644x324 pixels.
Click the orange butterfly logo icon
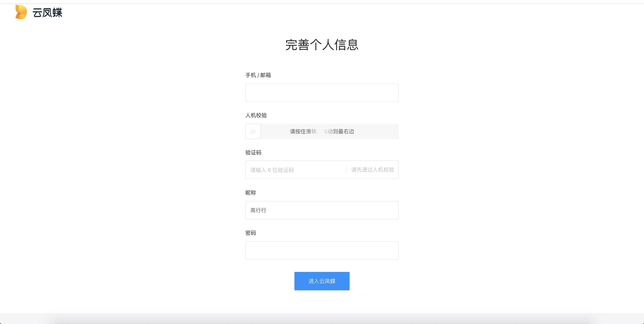[x=21, y=12]
